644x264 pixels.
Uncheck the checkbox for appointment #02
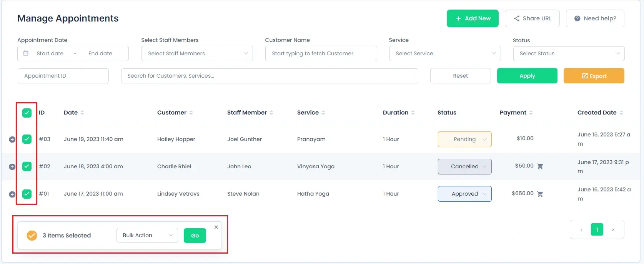point(27,166)
